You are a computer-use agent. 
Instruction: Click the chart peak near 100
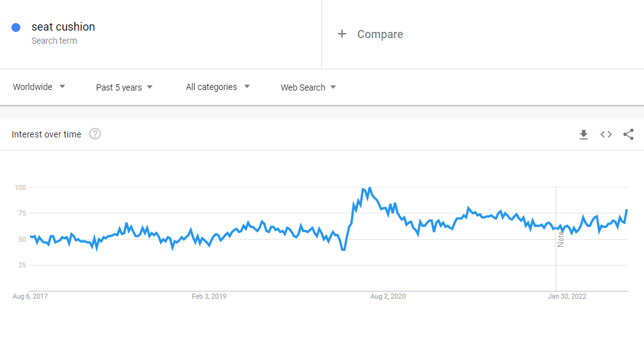369,188
